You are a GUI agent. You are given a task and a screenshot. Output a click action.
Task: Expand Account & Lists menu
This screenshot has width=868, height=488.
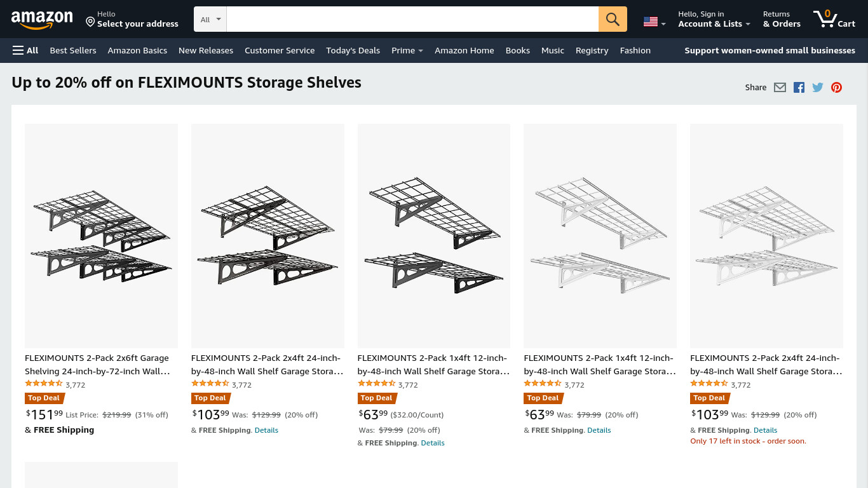click(x=714, y=19)
